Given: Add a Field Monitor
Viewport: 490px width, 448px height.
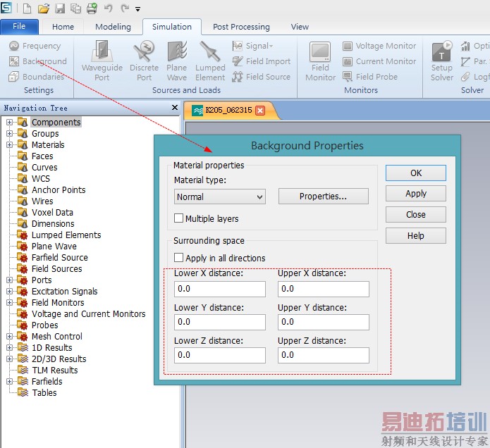Looking at the screenshot, I should pyautogui.click(x=320, y=61).
